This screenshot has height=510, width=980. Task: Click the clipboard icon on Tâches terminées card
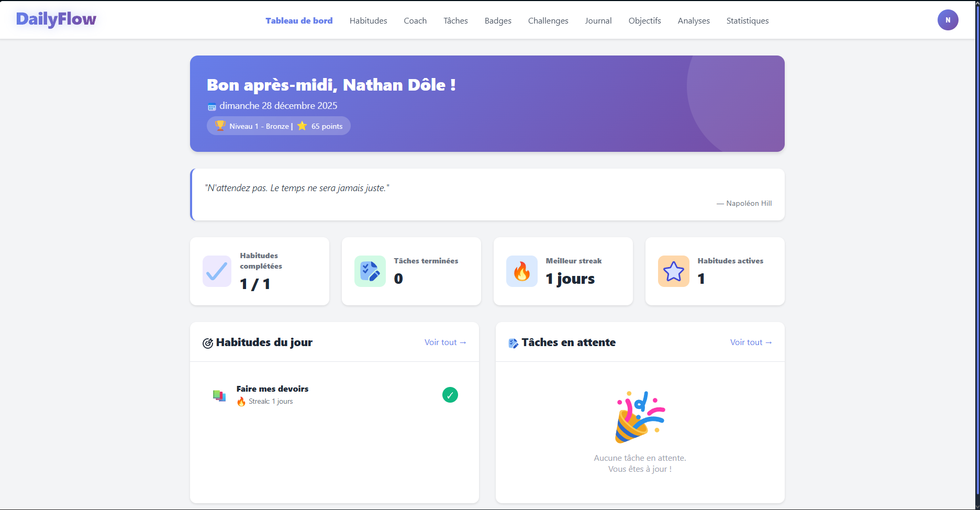coord(370,271)
